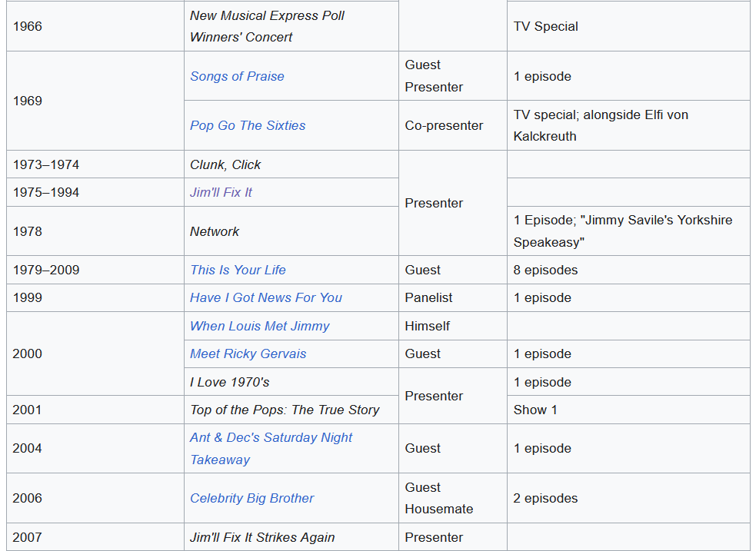Screen dimensions: 756x551
Task: Click the 2007 year cell
Action: (95, 537)
